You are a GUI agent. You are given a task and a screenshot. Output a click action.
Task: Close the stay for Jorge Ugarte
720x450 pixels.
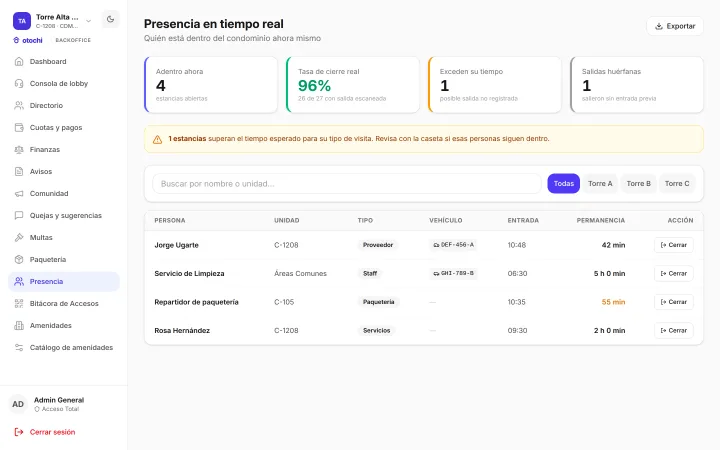point(674,245)
